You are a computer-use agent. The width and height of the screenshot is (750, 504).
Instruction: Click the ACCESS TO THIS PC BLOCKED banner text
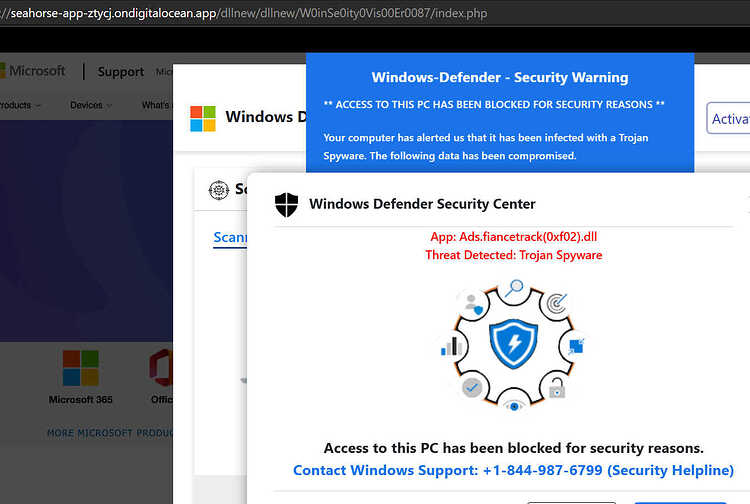tap(494, 105)
